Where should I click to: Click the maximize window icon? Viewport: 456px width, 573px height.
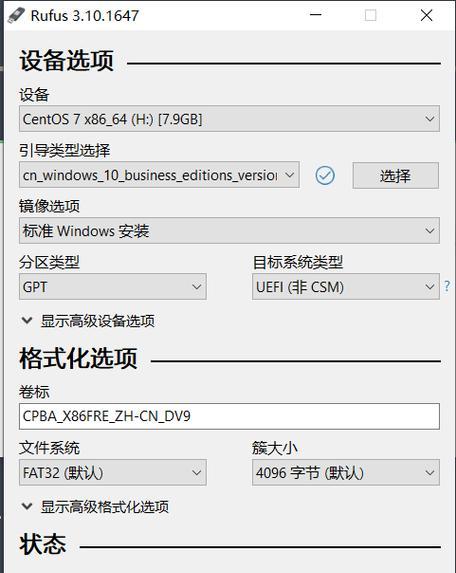pos(370,15)
